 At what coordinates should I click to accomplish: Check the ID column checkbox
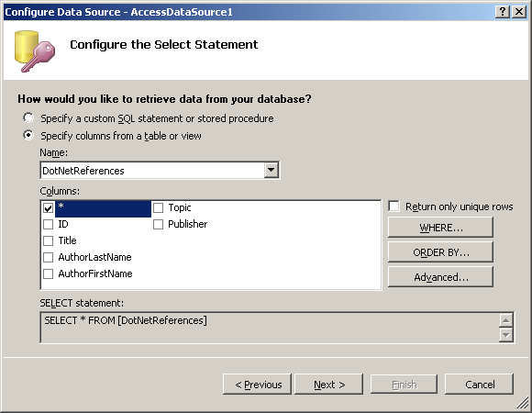pos(49,224)
